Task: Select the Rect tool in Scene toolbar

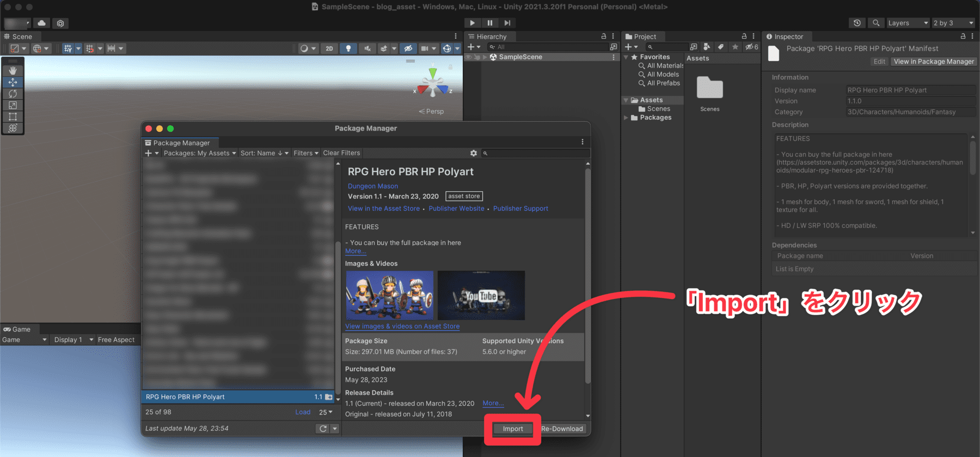Action: tap(13, 117)
